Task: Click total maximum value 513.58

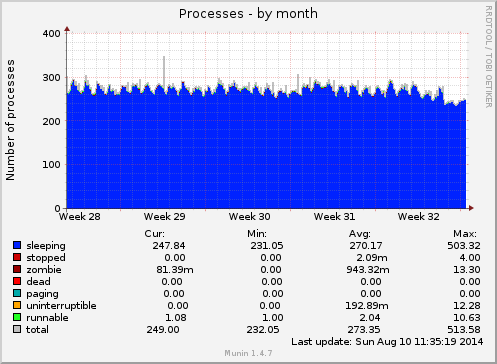Action: point(464,330)
